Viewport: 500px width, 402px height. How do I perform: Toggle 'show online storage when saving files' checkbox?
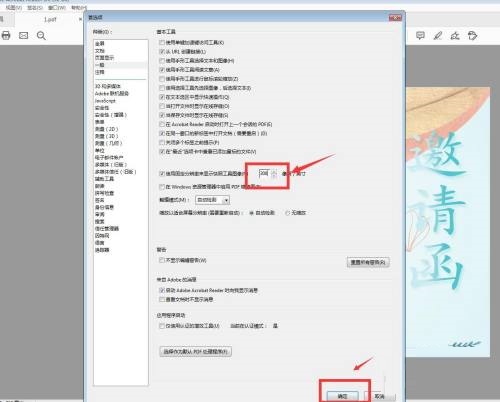(x=162, y=115)
